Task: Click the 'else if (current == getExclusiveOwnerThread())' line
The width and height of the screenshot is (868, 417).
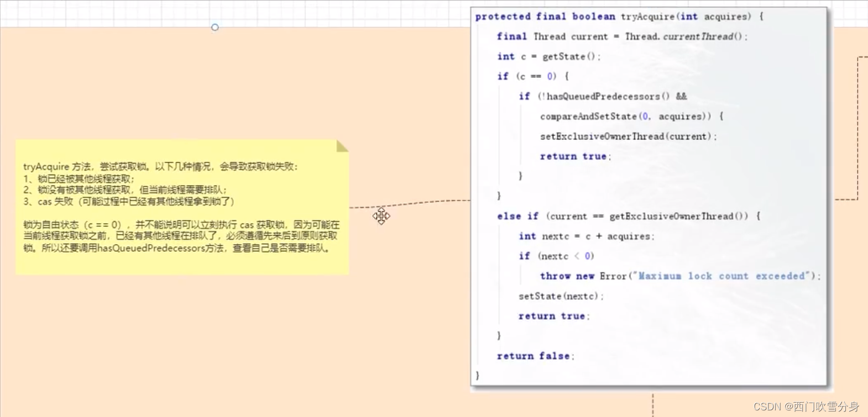Action: point(629,216)
